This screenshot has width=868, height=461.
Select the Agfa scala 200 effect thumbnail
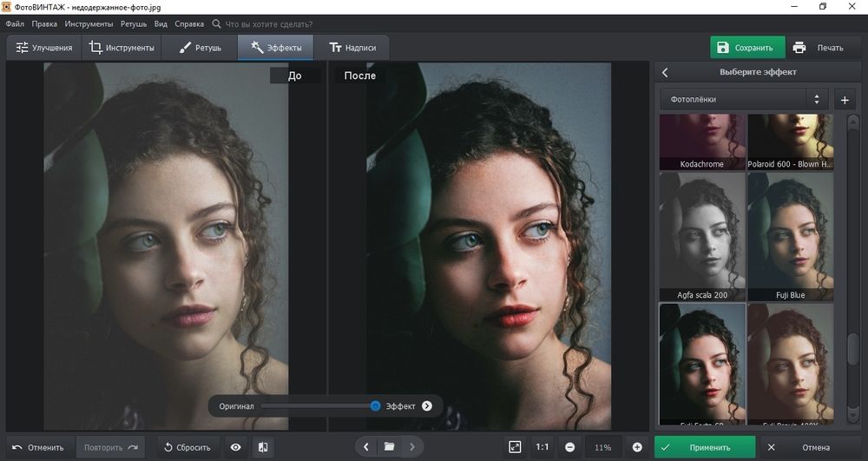[x=700, y=236]
